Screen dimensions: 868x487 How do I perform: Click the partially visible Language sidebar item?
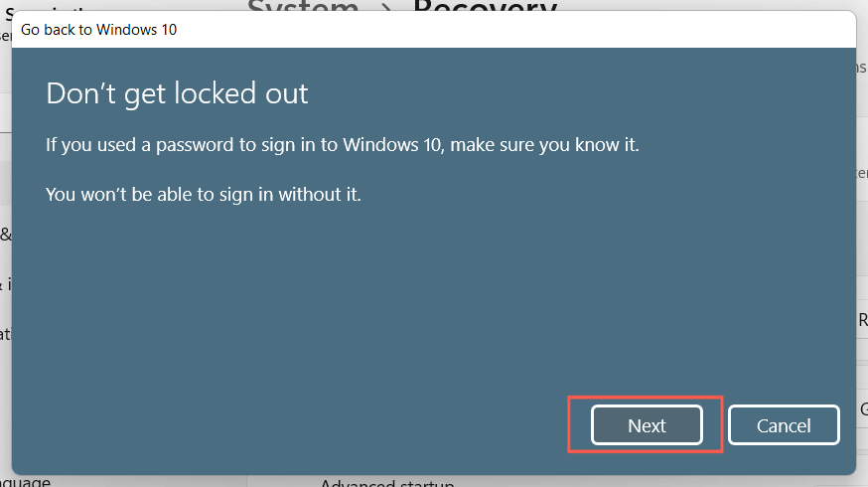25,482
